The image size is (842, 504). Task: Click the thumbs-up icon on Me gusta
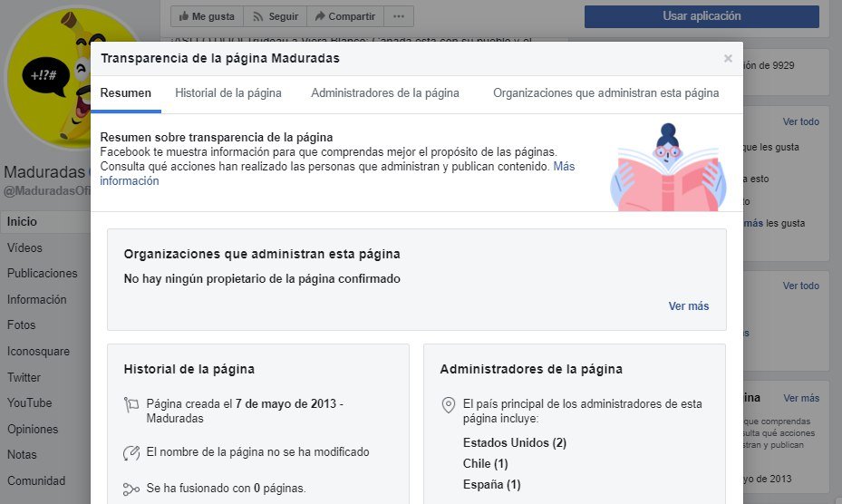(184, 16)
